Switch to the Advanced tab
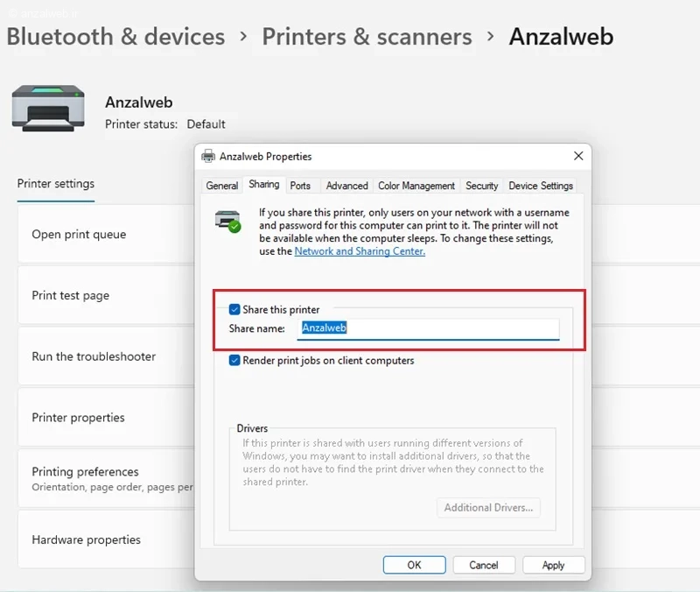Screen dimensions: 700x592 346,186
